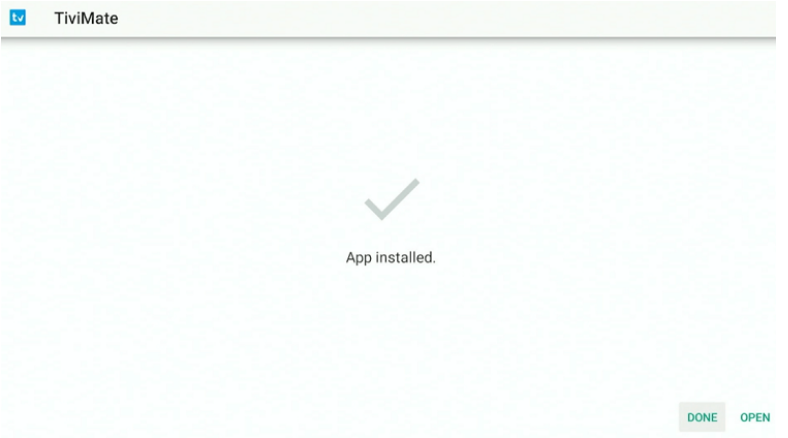Activate the highlighted DONE option
The height and width of the screenshot is (438, 788).
point(702,417)
